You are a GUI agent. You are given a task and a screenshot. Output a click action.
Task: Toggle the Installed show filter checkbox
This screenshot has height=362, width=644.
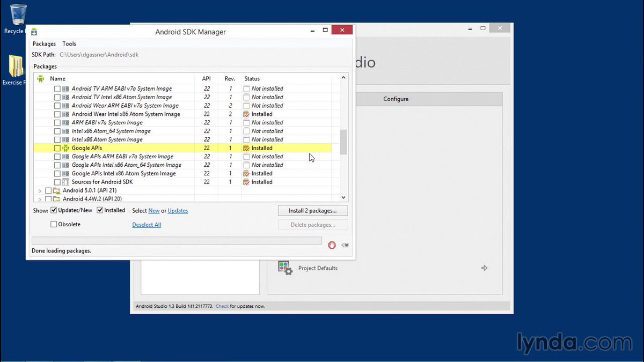point(100,210)
